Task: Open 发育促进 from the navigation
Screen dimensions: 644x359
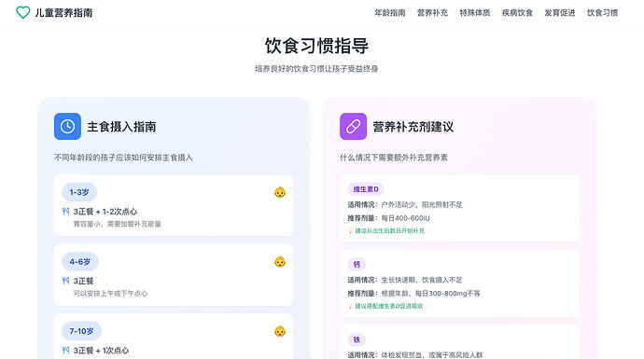Action: point(560,13)
